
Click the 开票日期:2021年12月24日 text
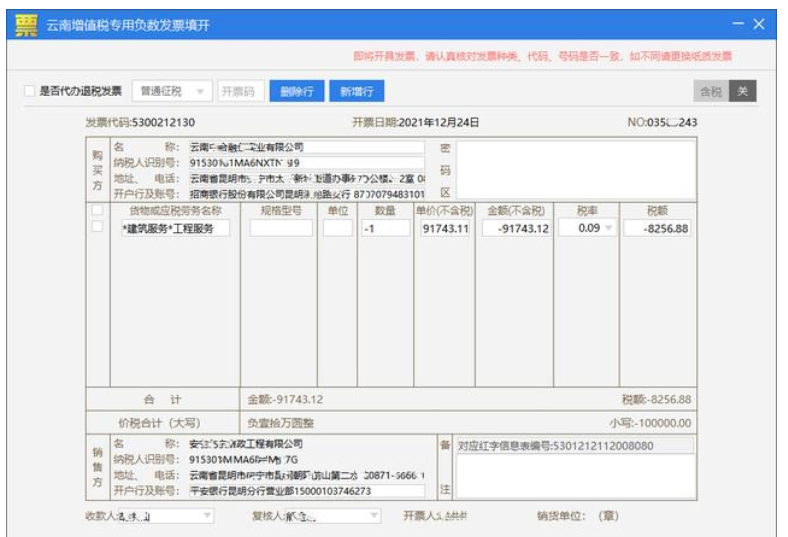[x=416, y=122]
